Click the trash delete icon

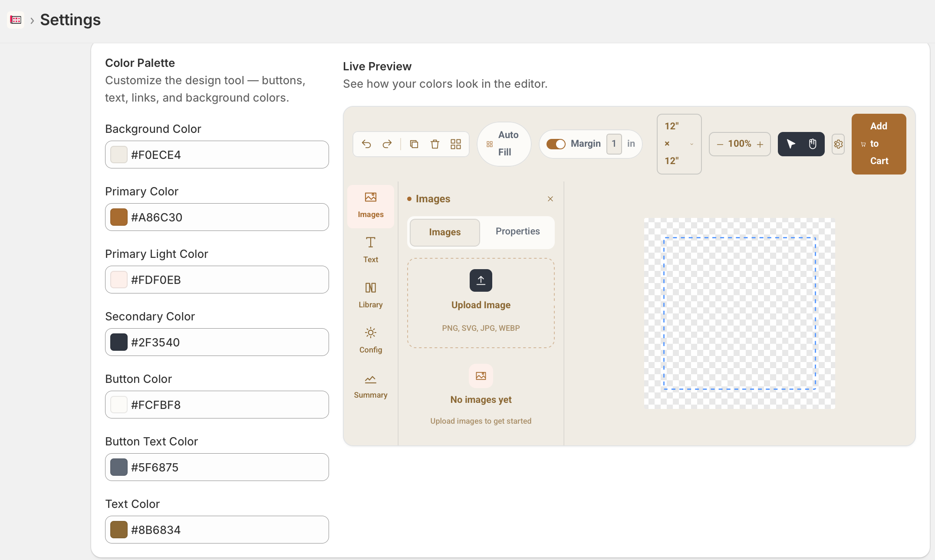[x=435, y=144]
